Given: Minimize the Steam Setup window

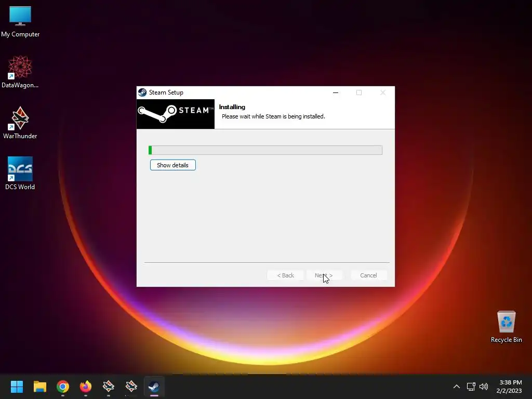Looking at the screenshot, I should (336, 92).
